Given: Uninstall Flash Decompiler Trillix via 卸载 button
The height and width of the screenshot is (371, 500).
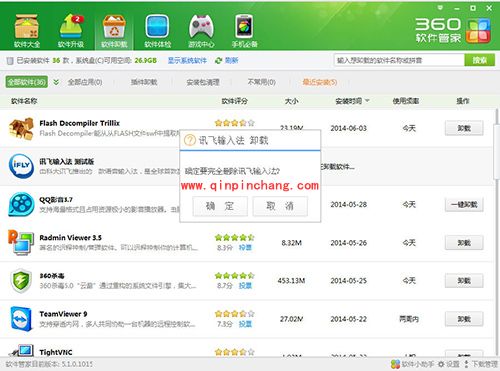Looking at the screenshot, I should click(x=464, y=128).
